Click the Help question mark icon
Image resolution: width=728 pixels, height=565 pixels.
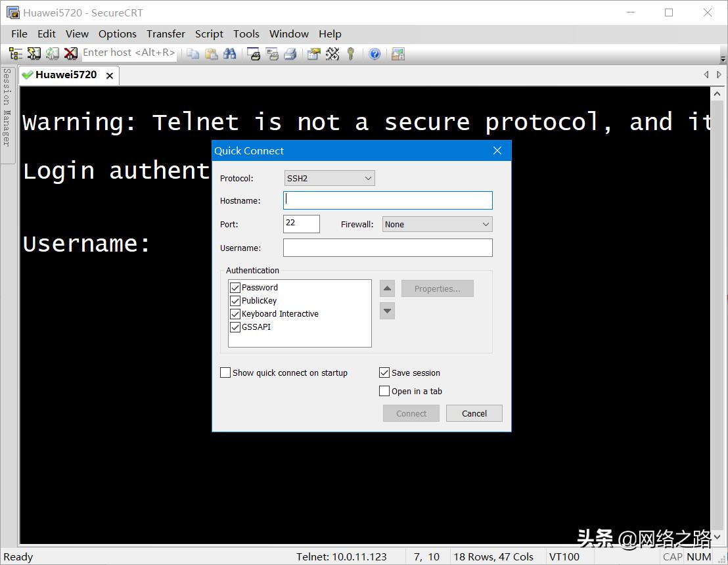click(x=375, y=54)
